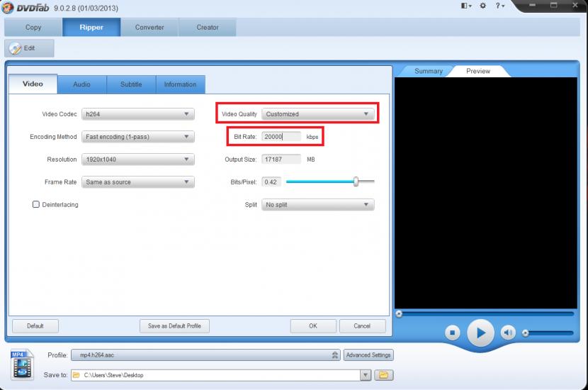Open the Creator tab

click(x=208, y=28)
